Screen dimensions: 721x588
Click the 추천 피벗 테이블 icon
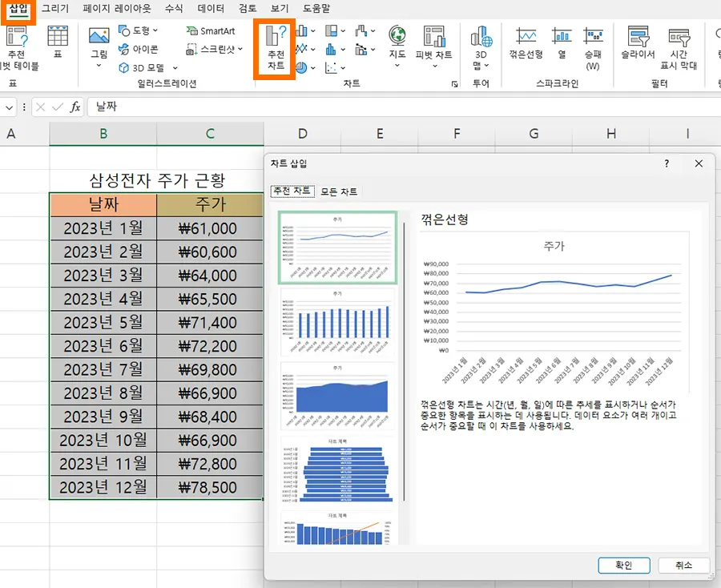click(x=18, y=36)
